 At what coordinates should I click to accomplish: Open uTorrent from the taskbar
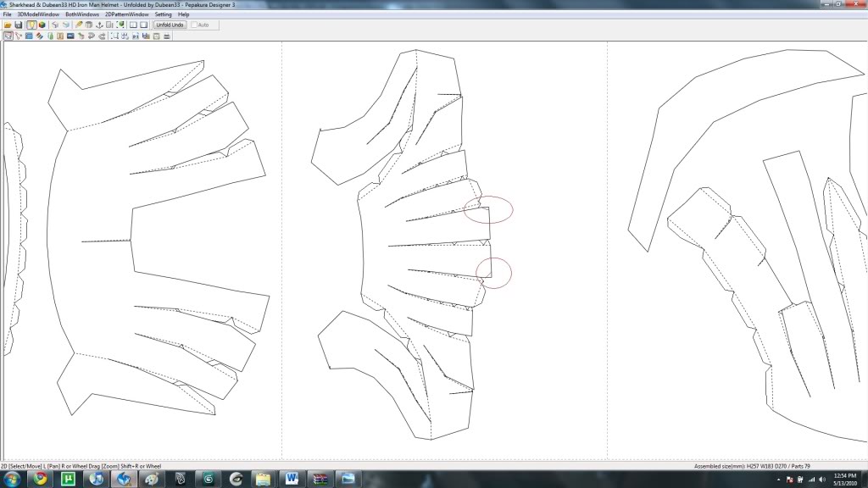68,480
